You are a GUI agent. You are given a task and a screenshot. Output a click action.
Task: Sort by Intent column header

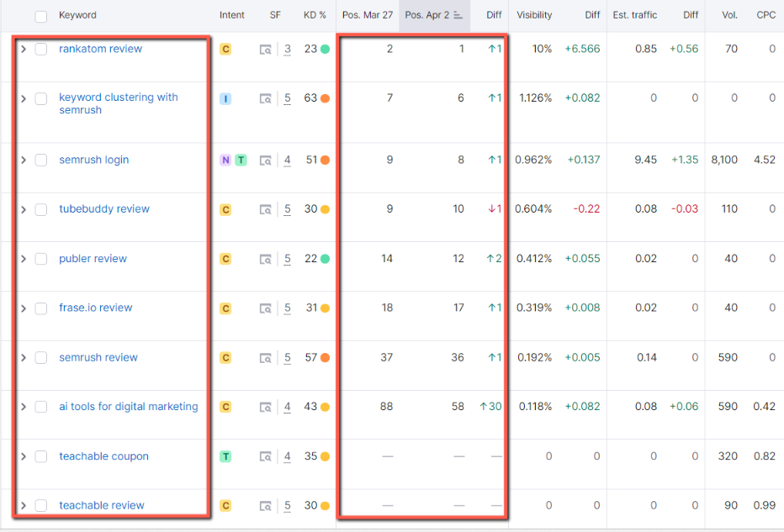[232, 15]
